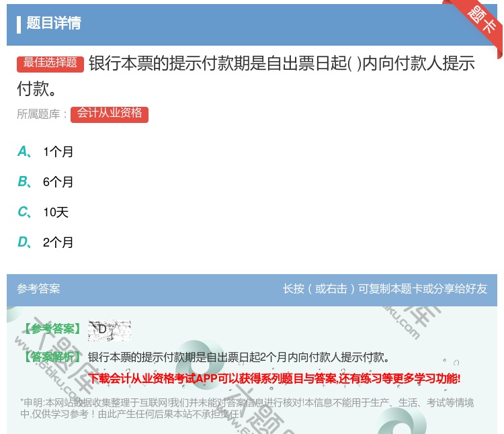504x434 pixels.
Task: Open the red 下载会计从业资格考试APP link
Action: (x=274, y=378)
